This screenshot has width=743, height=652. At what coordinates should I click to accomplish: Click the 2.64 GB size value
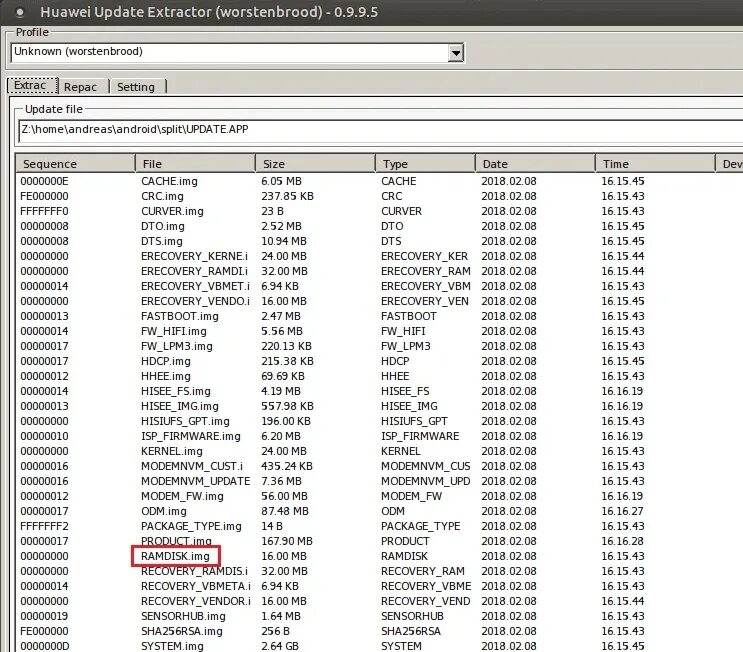pos(280,646)
